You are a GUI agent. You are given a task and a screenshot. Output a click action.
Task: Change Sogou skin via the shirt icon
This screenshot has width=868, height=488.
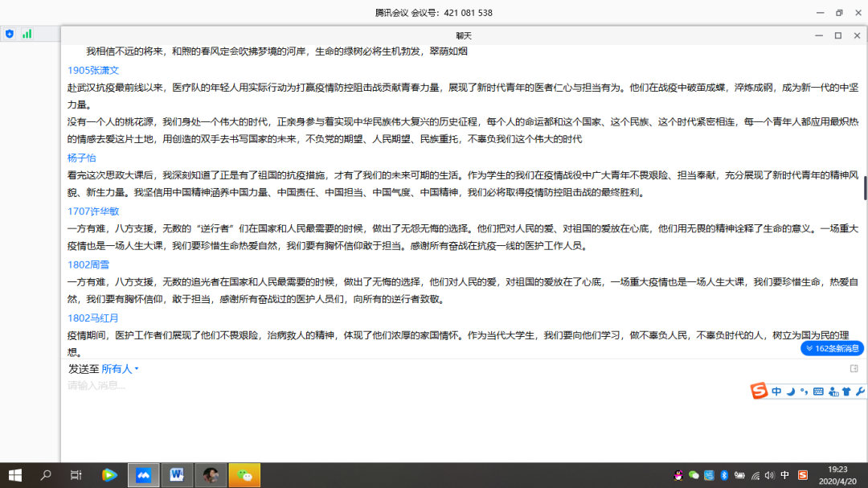pyautogui.click(x=846, y=392)
